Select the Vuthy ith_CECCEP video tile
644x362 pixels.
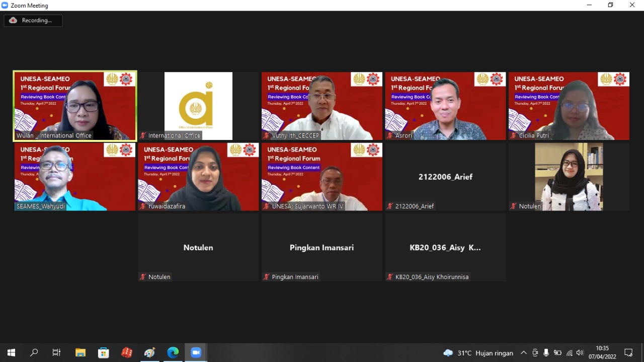point(322,106)
